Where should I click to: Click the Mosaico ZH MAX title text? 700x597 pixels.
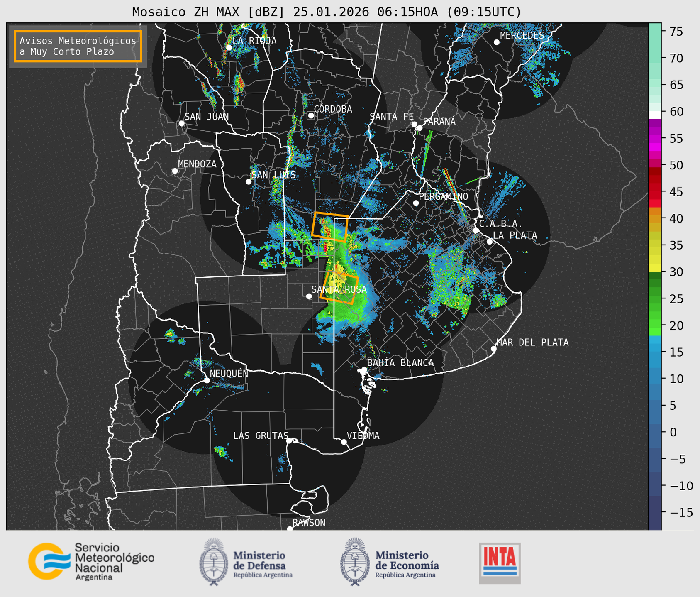coord(327,12)
